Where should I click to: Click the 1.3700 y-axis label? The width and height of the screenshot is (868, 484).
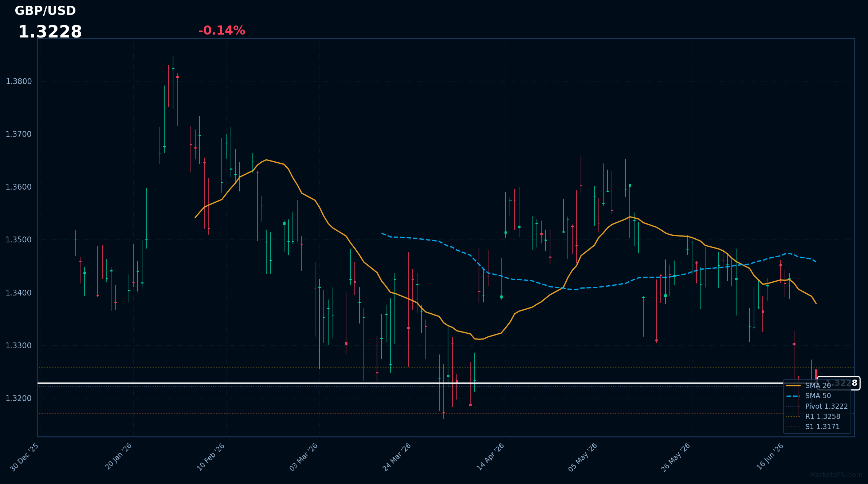click(x=19, y=134)
